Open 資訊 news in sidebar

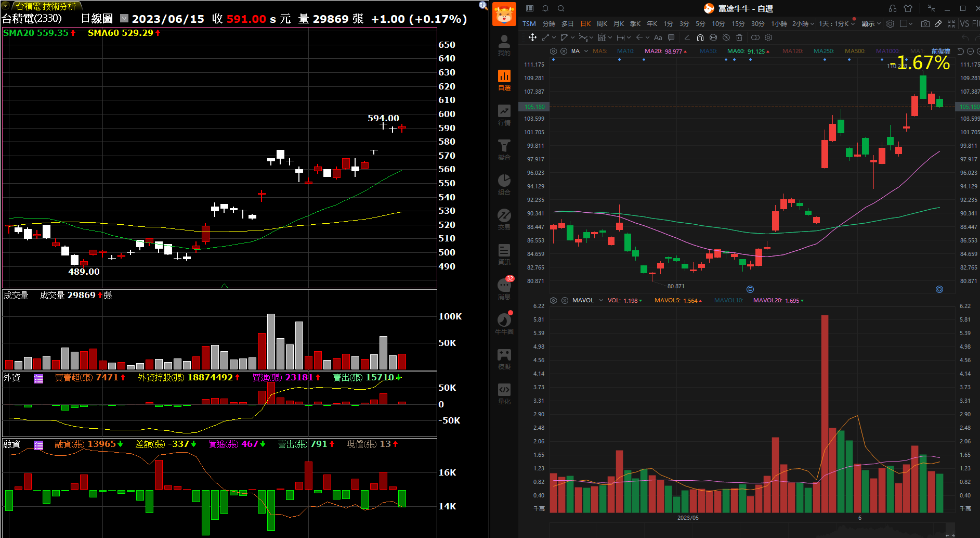pos(504,254)
